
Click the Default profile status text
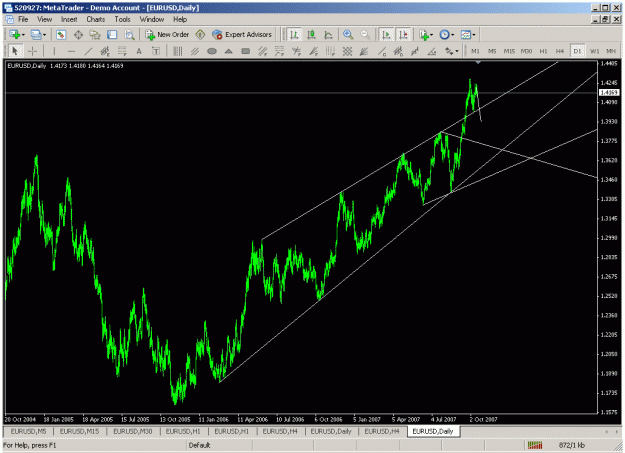click(199, 445)
